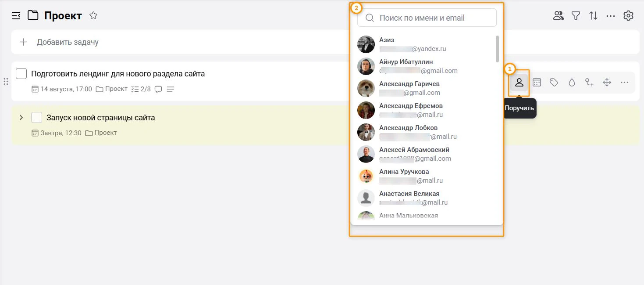This screenshot has height=285, width=644.
Task: Click the notes lines icon on first task
Action: coord(171,89)
